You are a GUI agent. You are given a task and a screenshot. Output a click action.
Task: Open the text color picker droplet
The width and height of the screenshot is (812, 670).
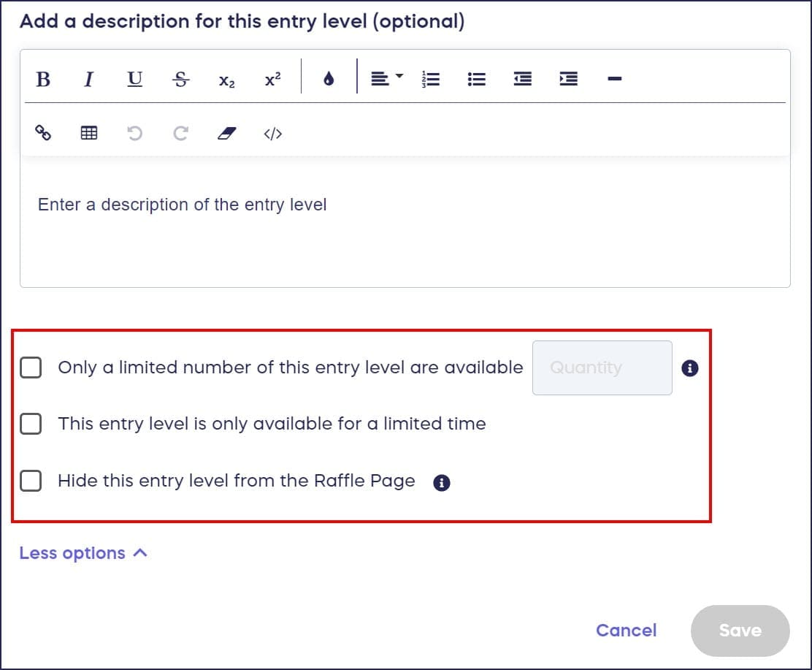[x=329, y=79]
